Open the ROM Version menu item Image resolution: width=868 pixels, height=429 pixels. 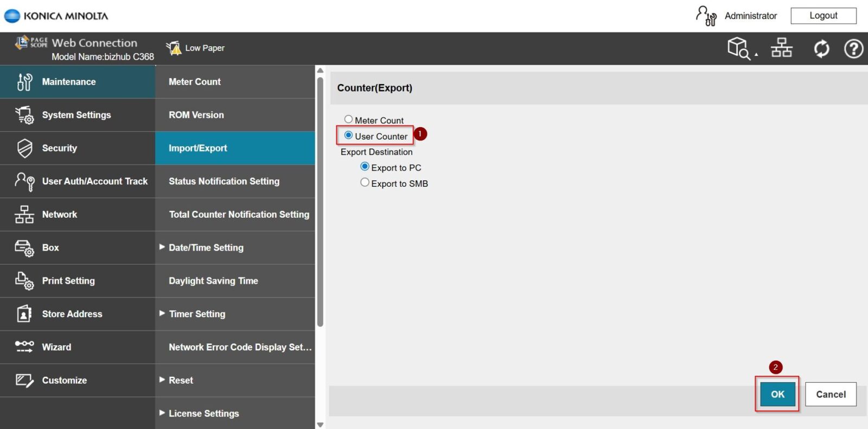tap(196, 115)
